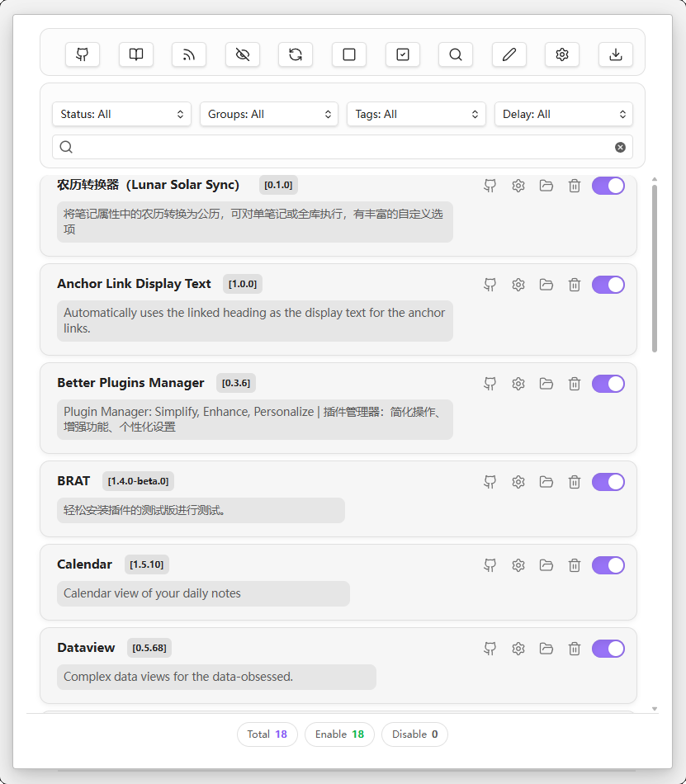Disable the Dataview plugin toggle
This screenshot has width=686, height=784.
(608, 649)
